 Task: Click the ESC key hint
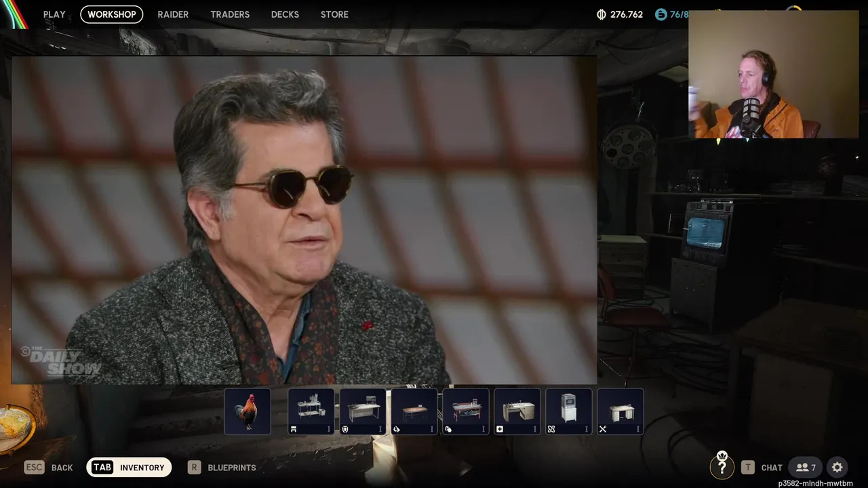click(34, 467)
